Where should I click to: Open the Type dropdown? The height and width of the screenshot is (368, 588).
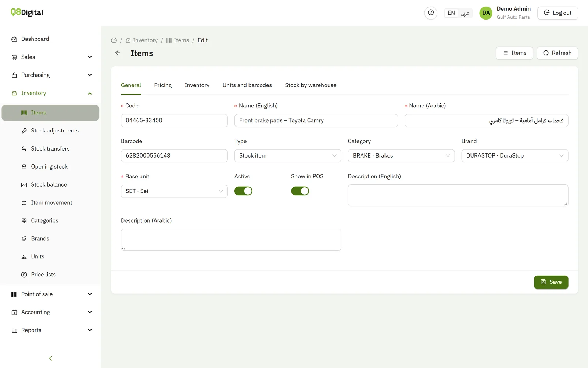coord(288,156)
